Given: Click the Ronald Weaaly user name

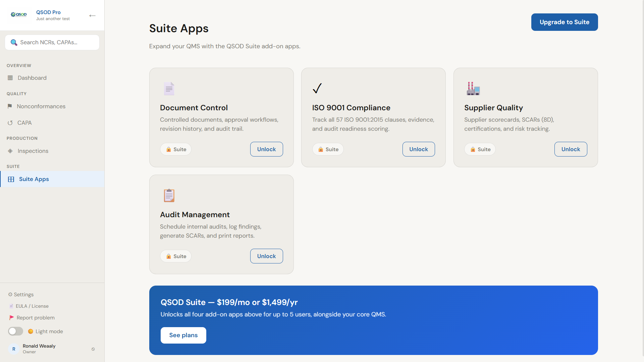Looking at the screenshot, I should (39, 346).
